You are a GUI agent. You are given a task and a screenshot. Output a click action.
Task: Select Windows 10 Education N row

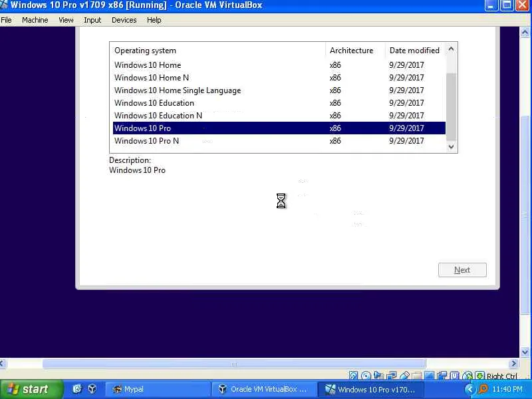279,115
